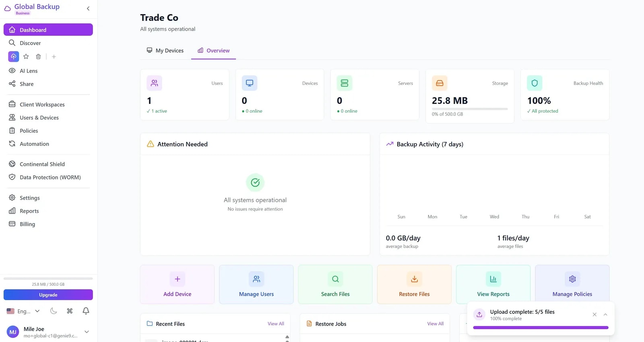Open the Dashboard menu item
The width and height of the screenshot is (644, 342).
coord(48,30)
